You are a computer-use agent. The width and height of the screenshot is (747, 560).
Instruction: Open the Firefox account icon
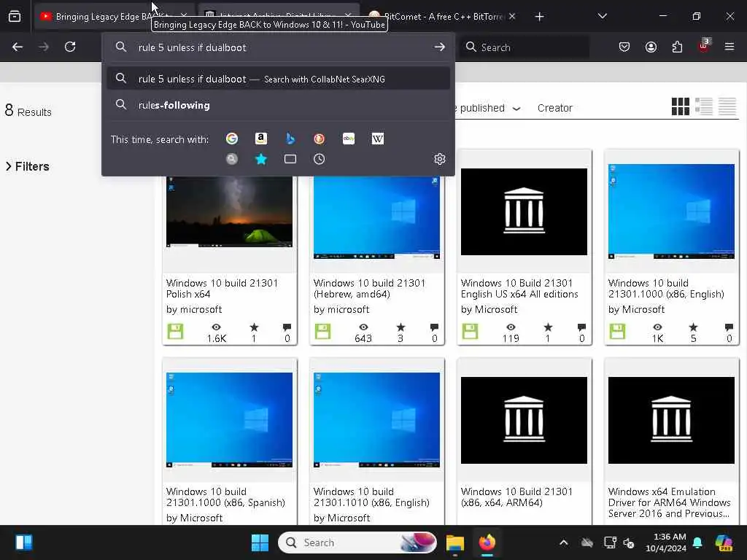tap(651, 47)
